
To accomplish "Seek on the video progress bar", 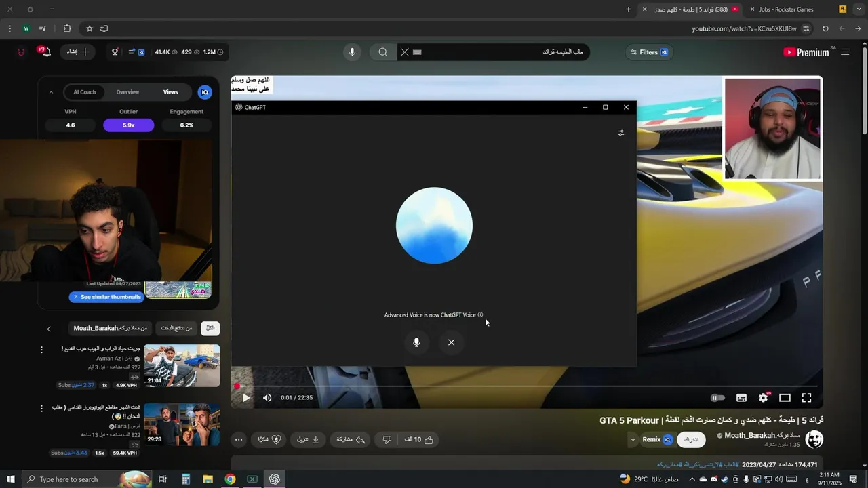I will pyautogui.click(x=526, y=386).
